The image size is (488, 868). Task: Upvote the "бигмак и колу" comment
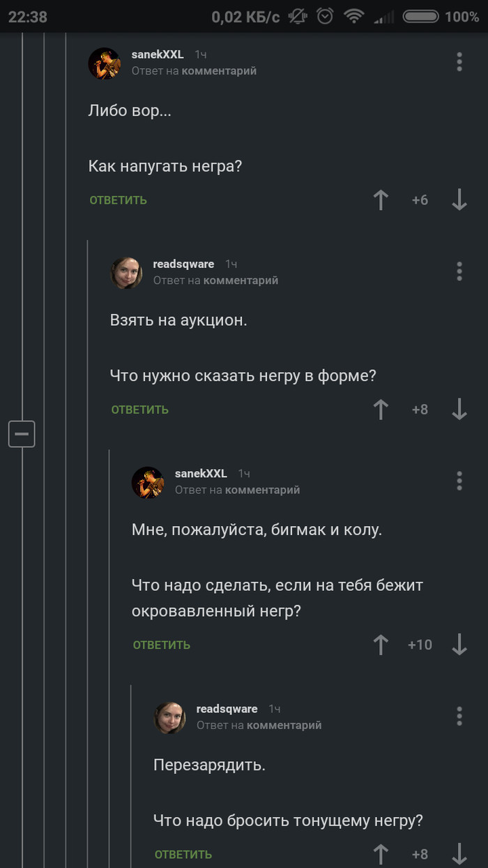[x=381, y=645]
